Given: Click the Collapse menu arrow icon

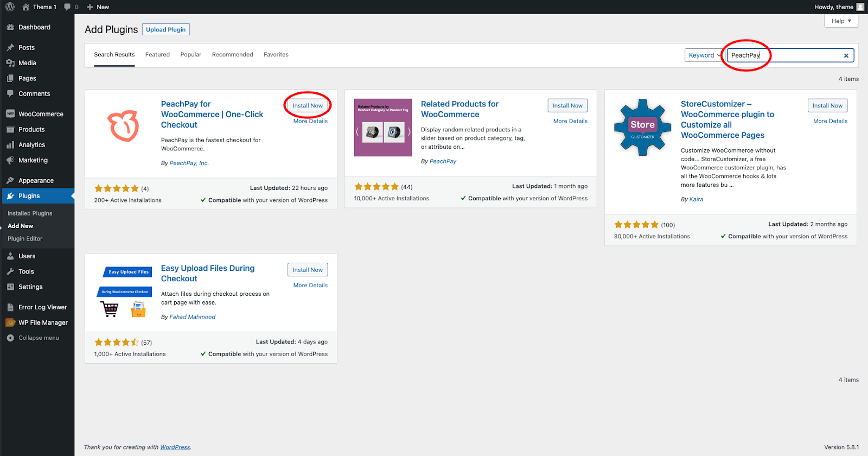Looking at the screenshot, I should [10, 338].
